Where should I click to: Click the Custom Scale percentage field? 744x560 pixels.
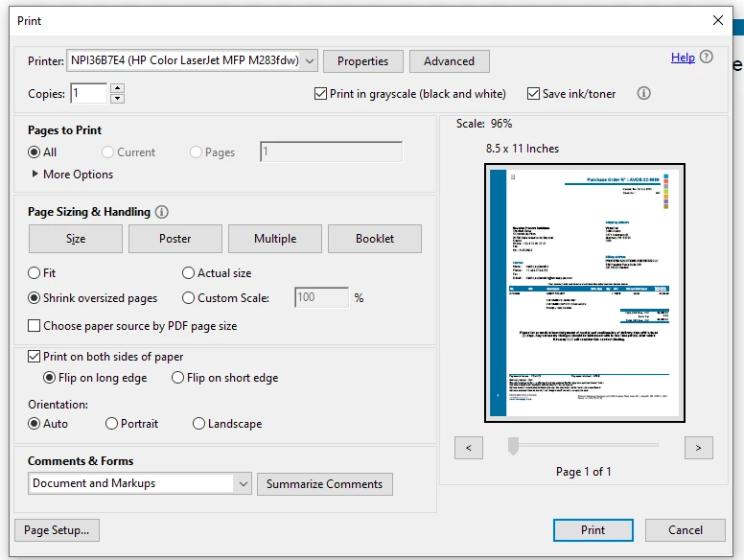pyautogui.click(x=322, y=297)
